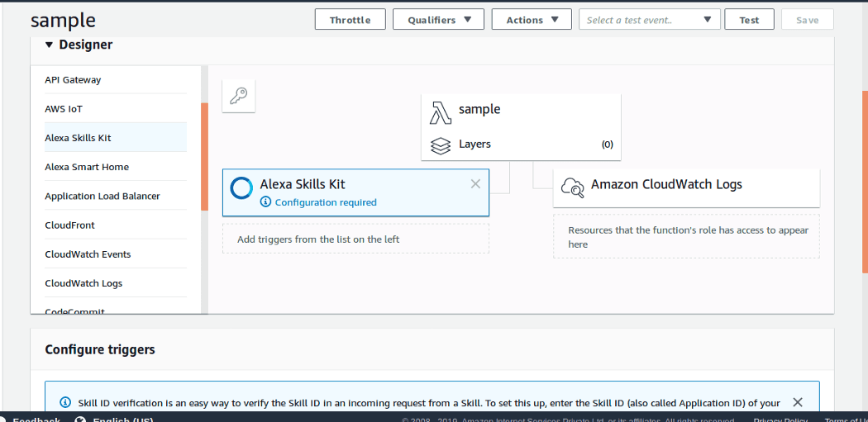Dismiss the Skill ID verification info banner
This screenshot has width=868, height=422.
pyautogui.click(x=797, y=402)
